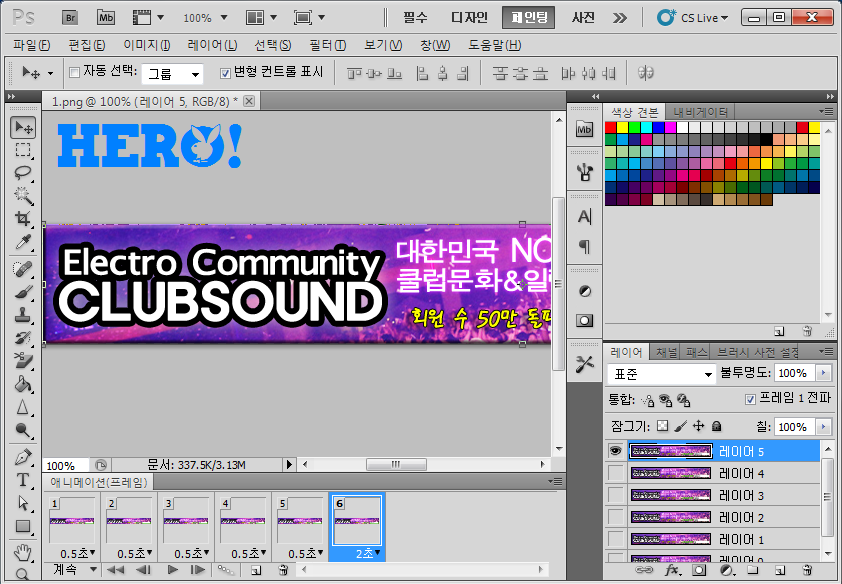
Task: Show layer 3 visibility
Action: coord(615,495)
